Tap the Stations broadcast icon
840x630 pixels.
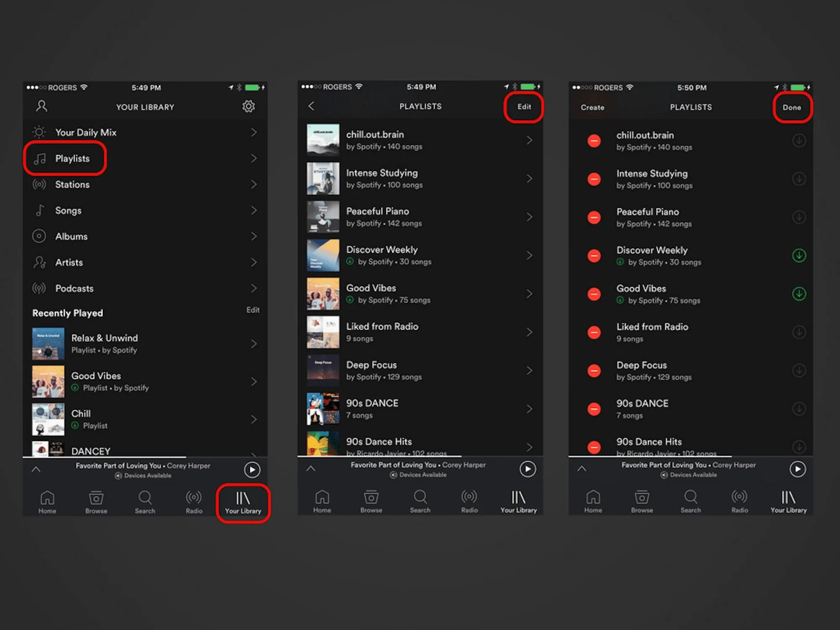(x=39, y=184)
